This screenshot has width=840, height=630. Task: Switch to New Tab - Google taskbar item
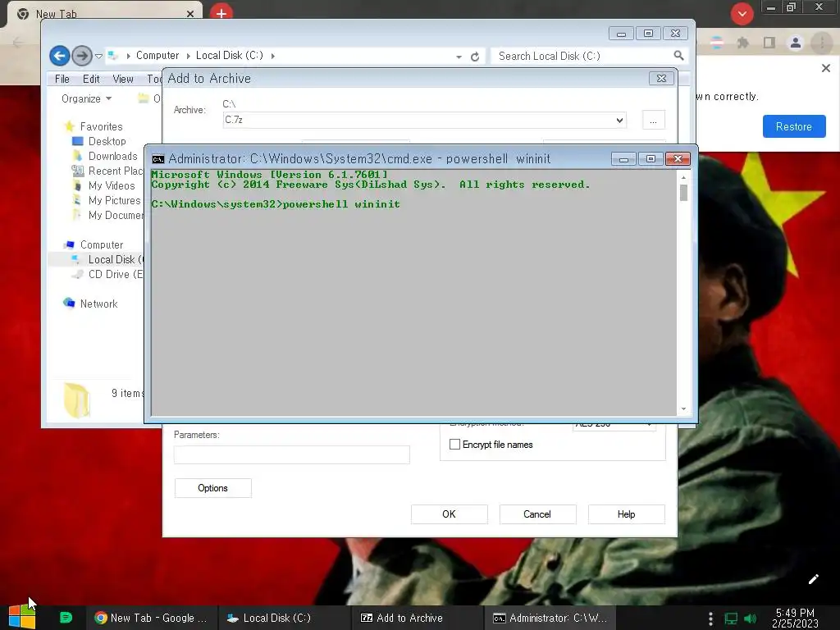click(152, 618)
